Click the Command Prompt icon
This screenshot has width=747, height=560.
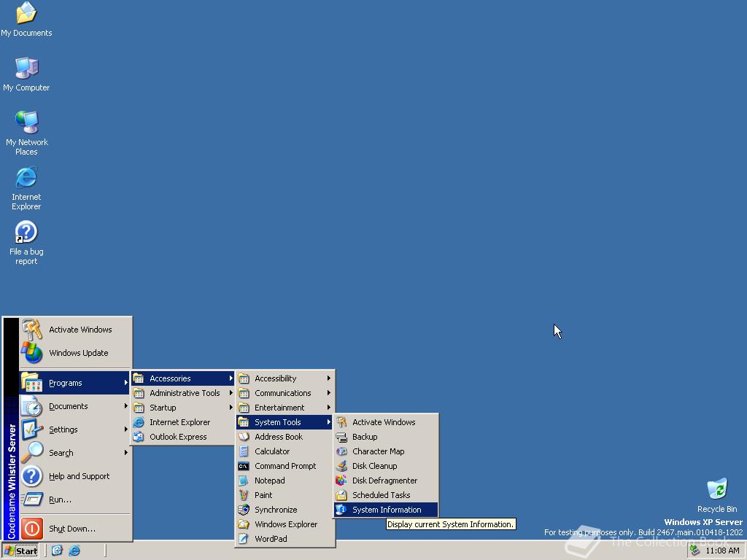pyautogui.click(x=244, y=466)
